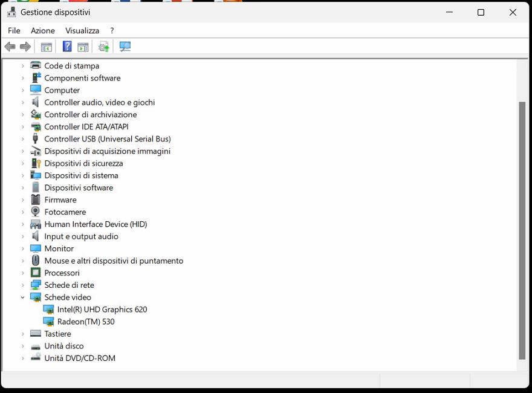Expand the Dispositivi software chevron

(23, 187)
